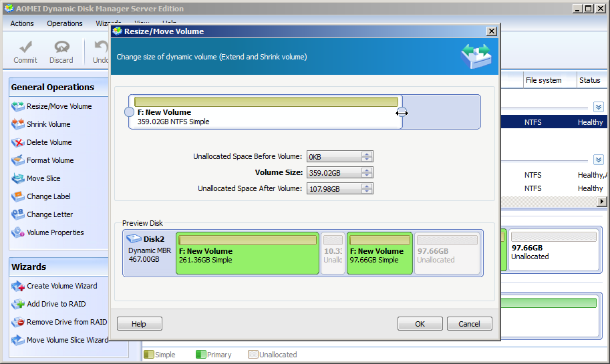Open Change Letter operation

(42, 214)
